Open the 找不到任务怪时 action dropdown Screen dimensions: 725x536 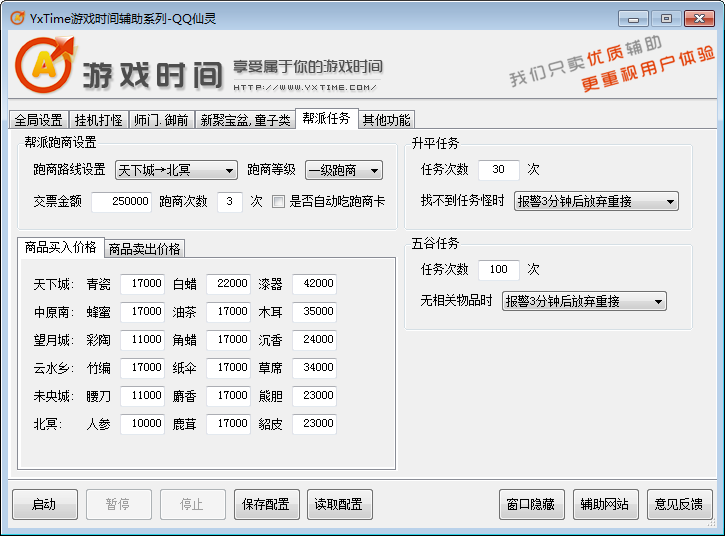click(x=596, y=201)
